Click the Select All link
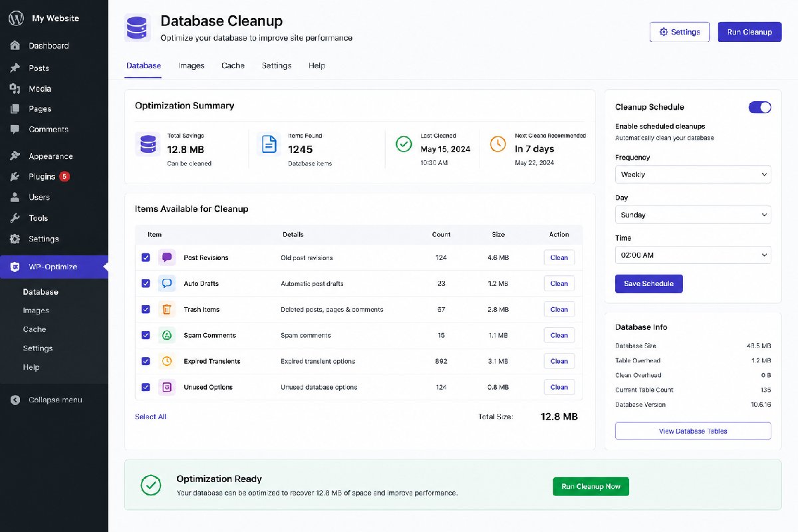798x532 pixels. click(x=151, y=417)
